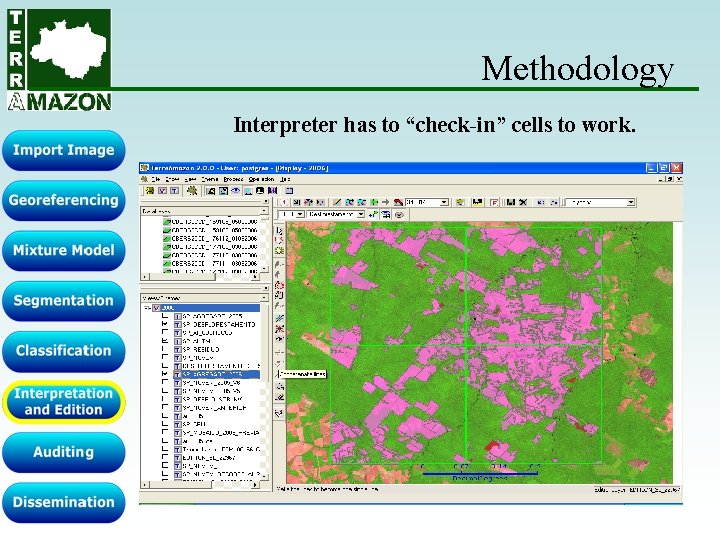Click the black floppy save icon
Screen dimensions: 720x540
click(x=510, y=202)
